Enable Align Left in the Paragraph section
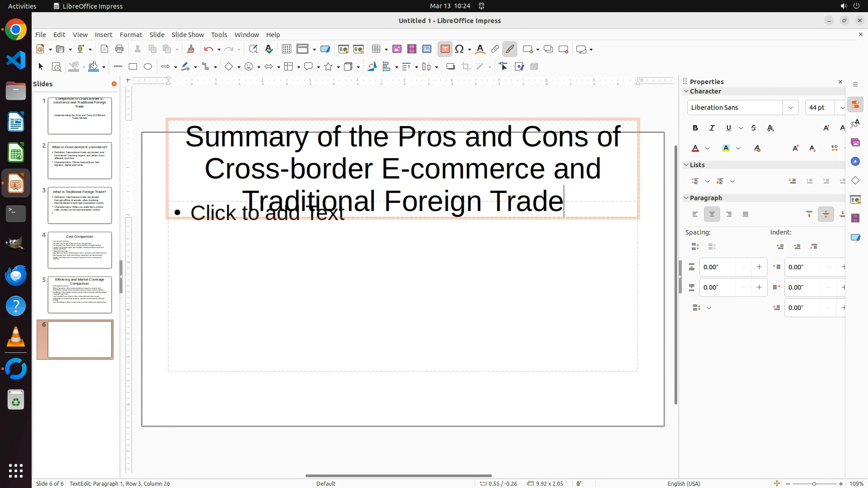 point(695,215)
